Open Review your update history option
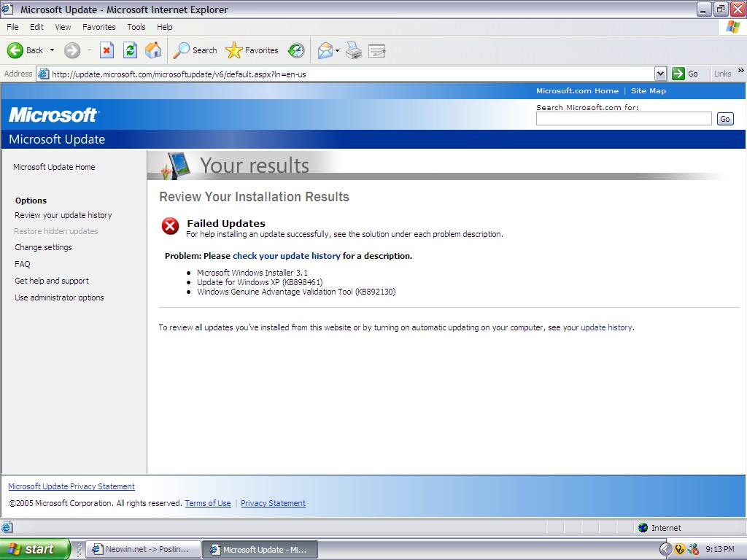 pyautogui.click(x=63, y=215)
